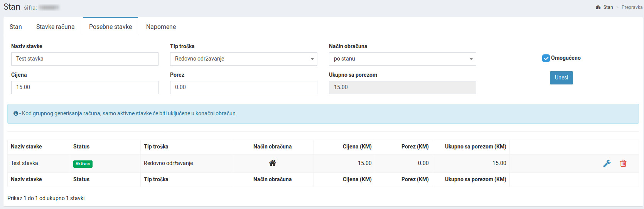The width and height of the screenshot is (644, 209).
Task: Click the dashboard icon in the breadcrumb
Action: [598, 7]
